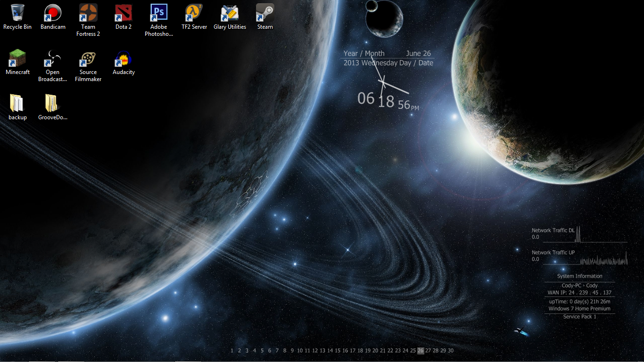The width and height of the screenshot is (644, 362).
Task: Click the 'June 26' date text
Action: (418, 53)
